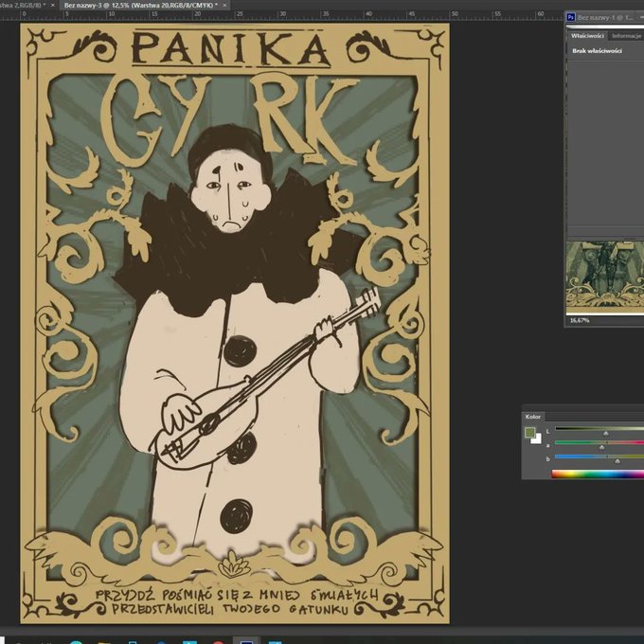Open the Właściwości panel tab
Viewport: 644px width, 644px height.
(x=587, y=36)
